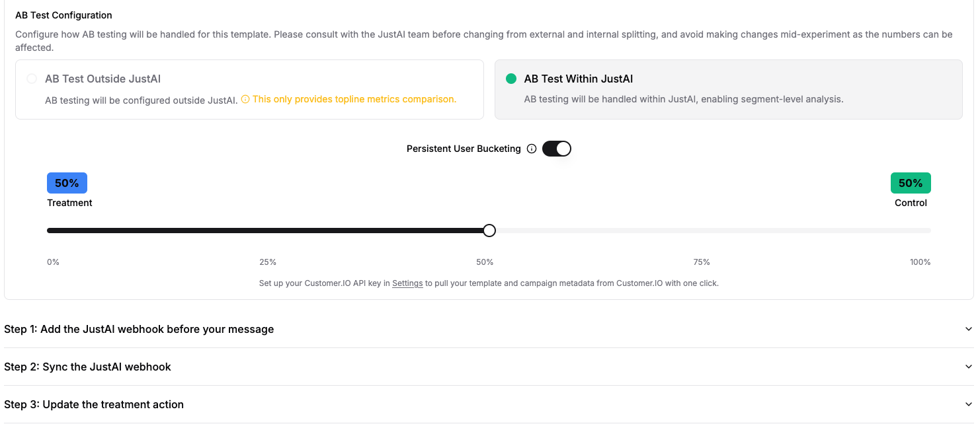Click the blue 50% Treatment badge
Viewport: 980px width, 430px height.
(x=67, y=182)
